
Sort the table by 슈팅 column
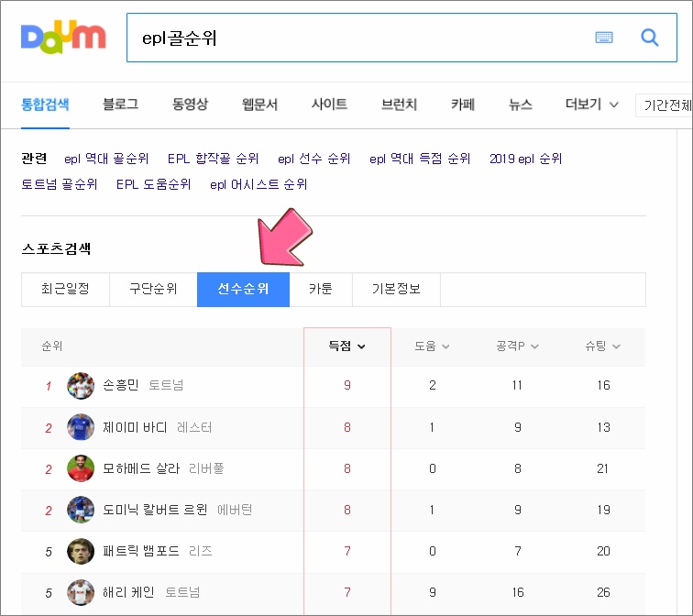pyautogui.click(x=603, y=346)
